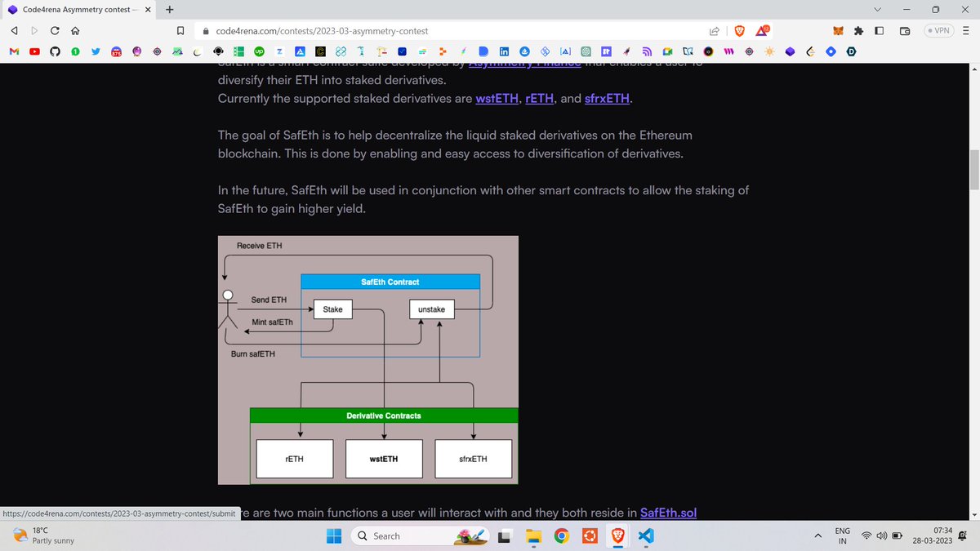Reload the current page

(55, 31)
